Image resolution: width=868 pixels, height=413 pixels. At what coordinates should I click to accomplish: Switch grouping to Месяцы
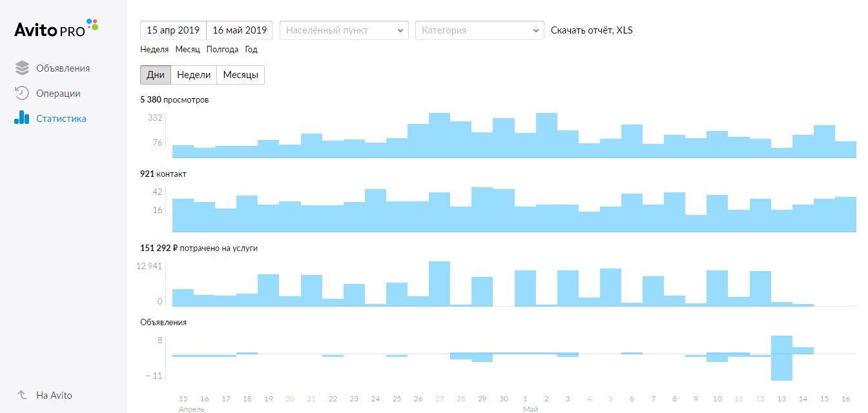(240, 75)
